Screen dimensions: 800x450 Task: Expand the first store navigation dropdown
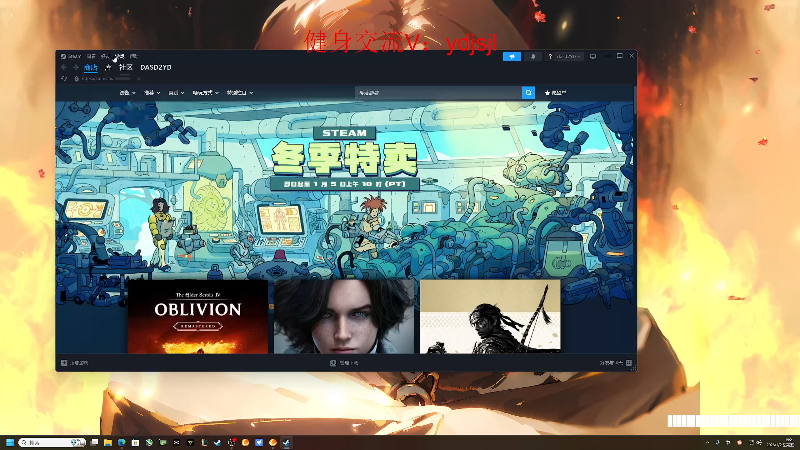coord(128,93)
